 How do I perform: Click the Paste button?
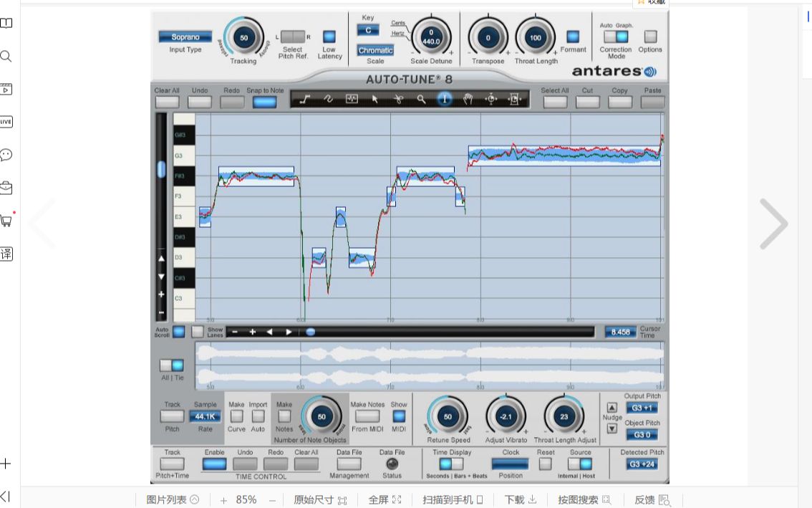[x=652, y=102]
